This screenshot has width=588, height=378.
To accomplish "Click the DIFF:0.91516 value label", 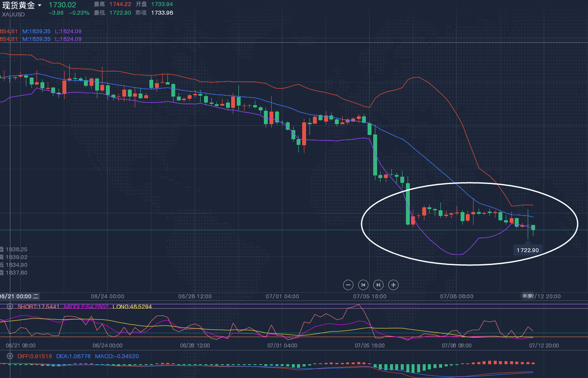I will pos(34,356).
